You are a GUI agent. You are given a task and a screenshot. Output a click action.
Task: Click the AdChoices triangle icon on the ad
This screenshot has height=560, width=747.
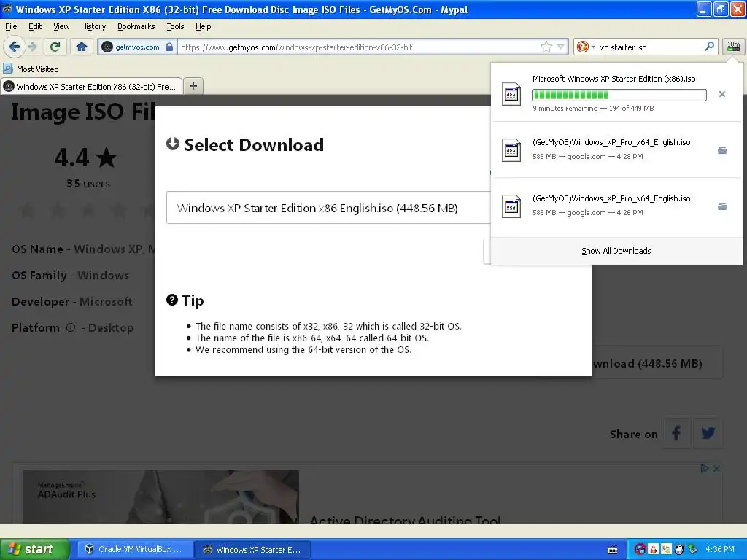point(705,469)
